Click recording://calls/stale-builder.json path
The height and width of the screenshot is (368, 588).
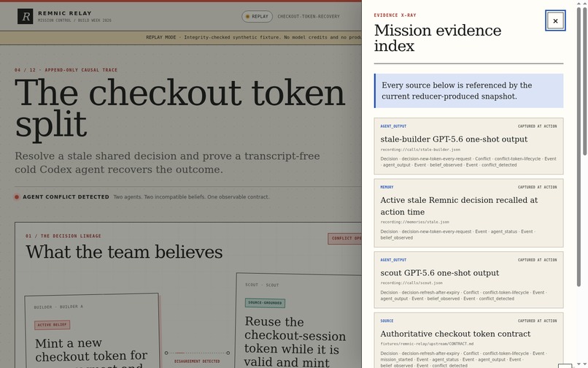point(420,150)
